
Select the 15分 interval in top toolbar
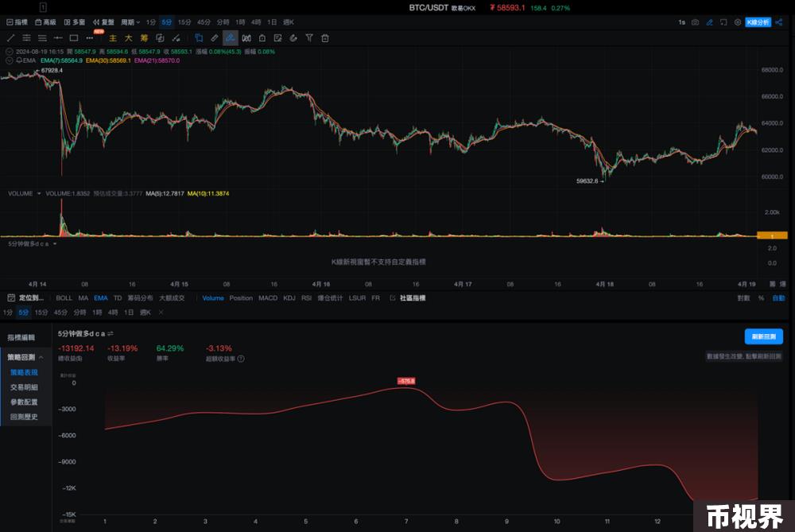click(x=184, y=22)
